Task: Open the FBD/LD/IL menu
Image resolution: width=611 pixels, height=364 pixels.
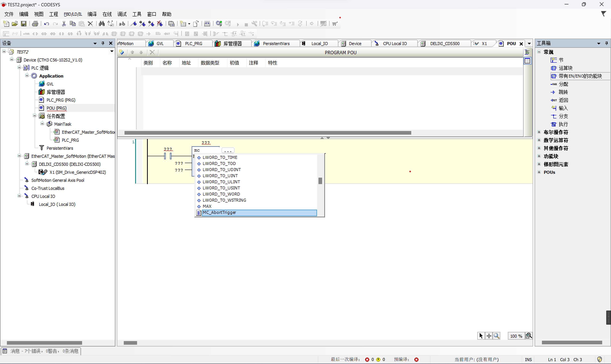Action: pos(73,14)
